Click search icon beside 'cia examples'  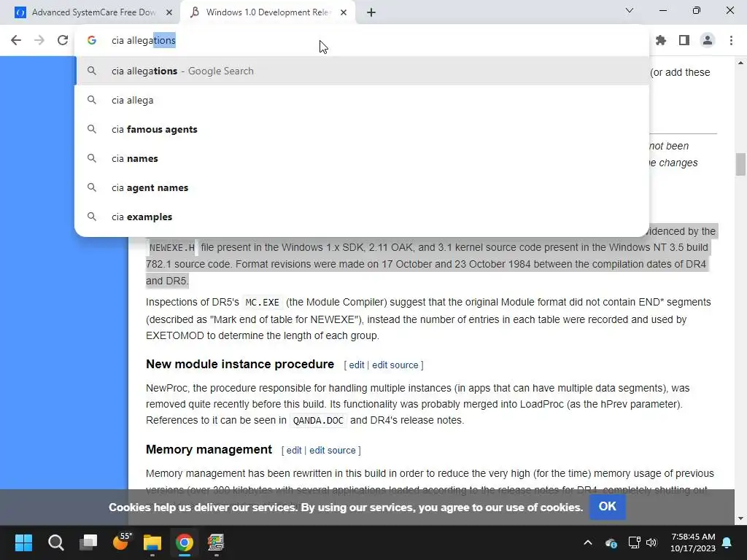pyautogui.click(x=92, y=217)
